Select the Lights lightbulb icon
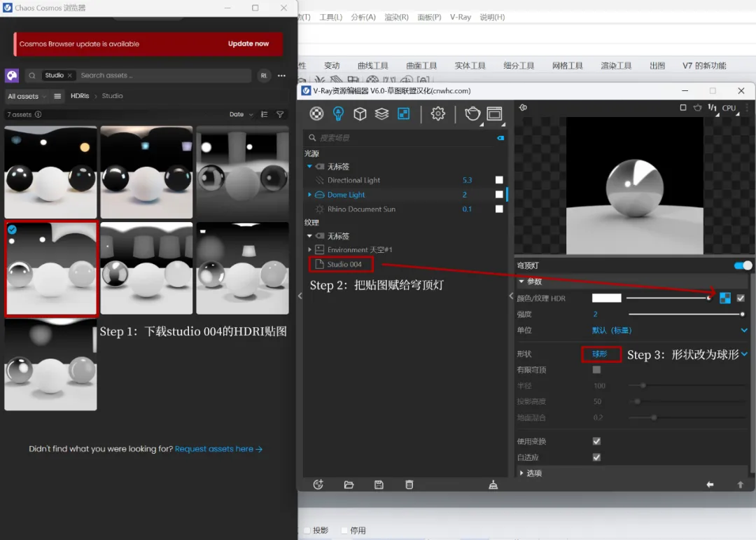This screenshot has height=540, width=756. (x=339, y=114)
